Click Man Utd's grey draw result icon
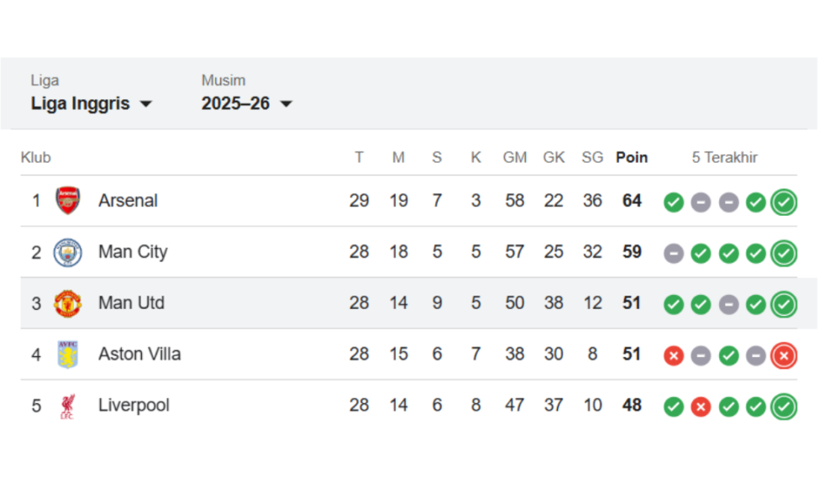 coord(728,304)
